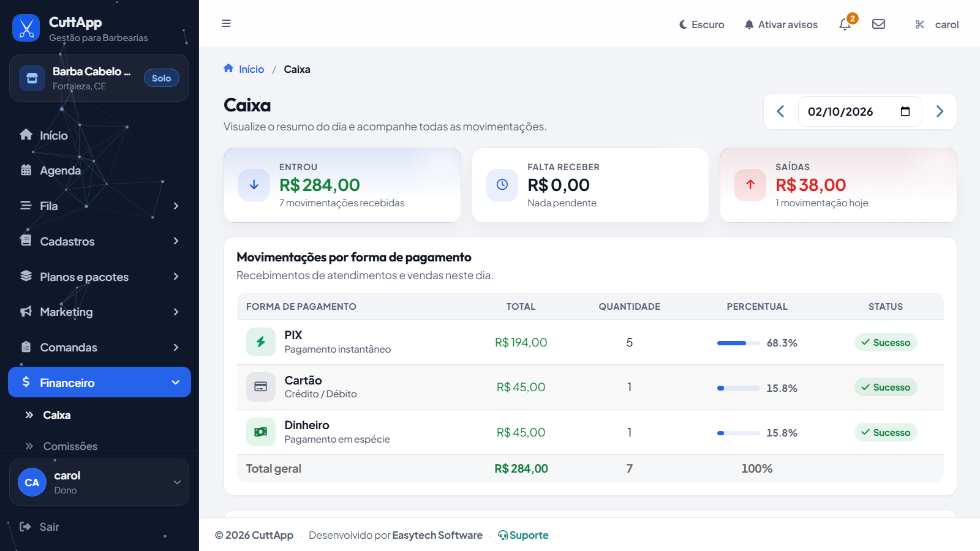This screenshot has width=980, height=551.
Task: Open the Suporte link in footer
Action: pos(524,535)
